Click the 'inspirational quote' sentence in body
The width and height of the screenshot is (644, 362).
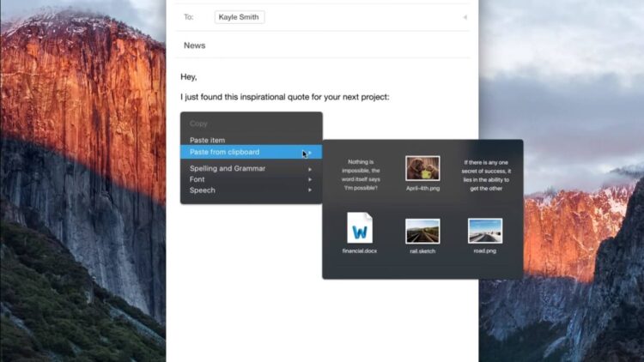tap(284, 97)
